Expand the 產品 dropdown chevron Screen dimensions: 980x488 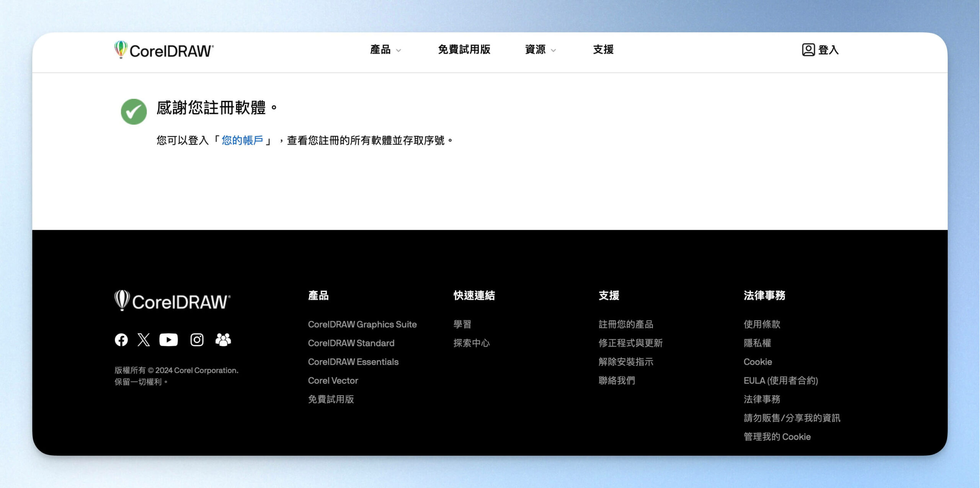[x=399, y=51]
